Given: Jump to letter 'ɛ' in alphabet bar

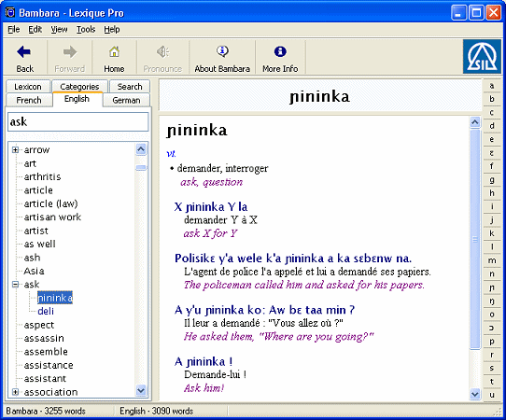Looking at the screenshot, I should (x=492, y=153).
